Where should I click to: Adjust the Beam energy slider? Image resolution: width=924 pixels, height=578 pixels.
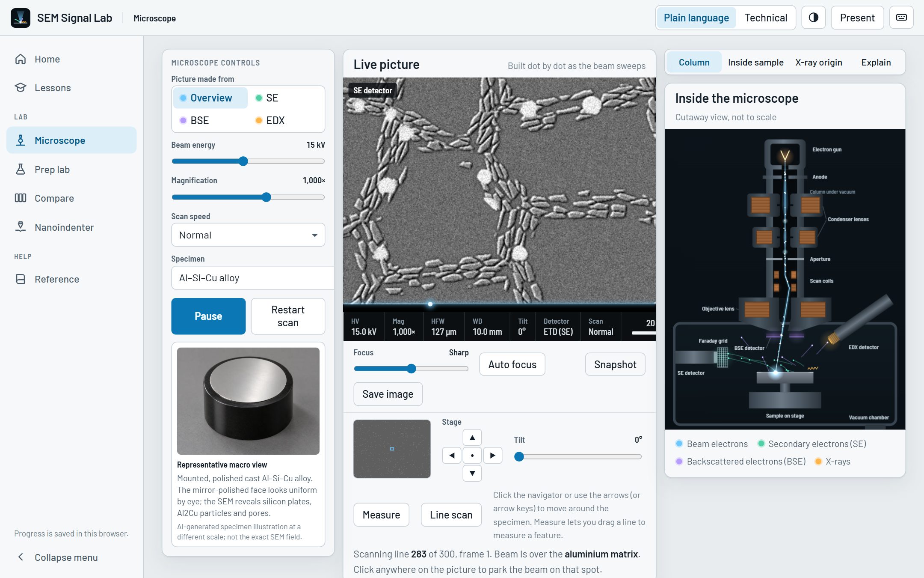coord(248,161)
